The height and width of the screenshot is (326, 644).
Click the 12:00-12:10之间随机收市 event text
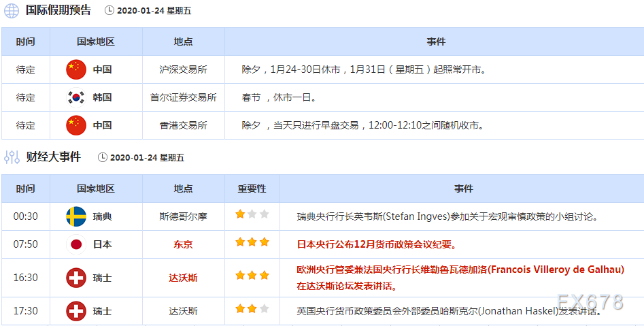pos(362,125)
